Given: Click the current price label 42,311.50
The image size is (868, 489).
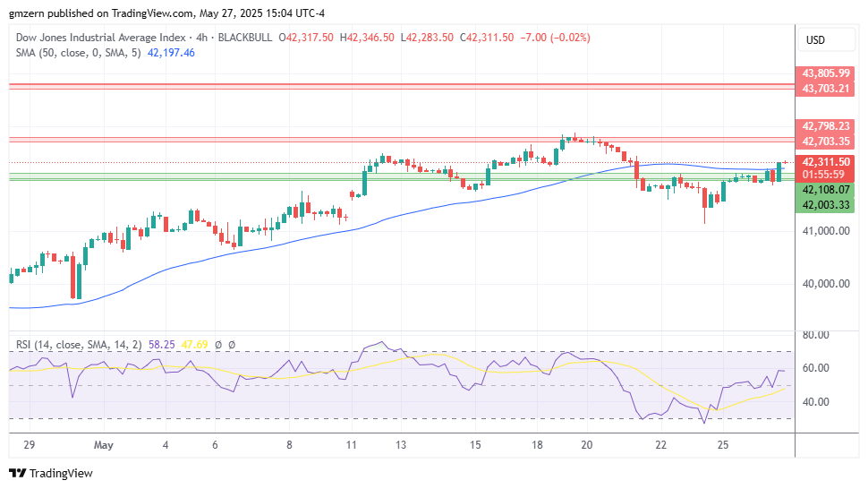Looking at the screenshot, I should (x=825, y=162).
